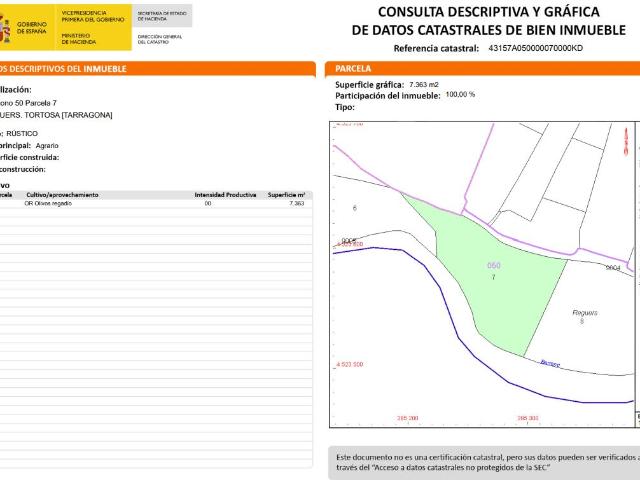Click the Superficie m² column header
The height and width of the screenshot is (480, 640).
[287, 194]
